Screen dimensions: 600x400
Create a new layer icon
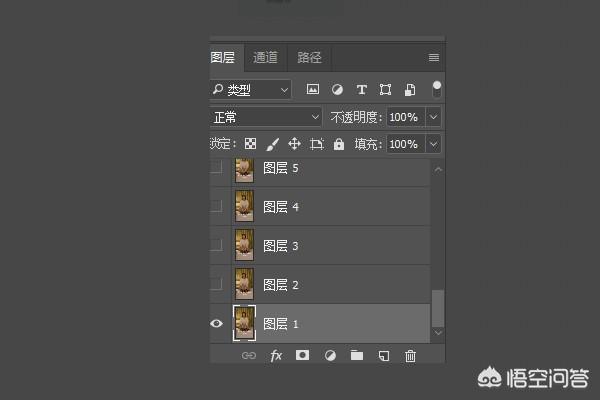coord(384,356)
